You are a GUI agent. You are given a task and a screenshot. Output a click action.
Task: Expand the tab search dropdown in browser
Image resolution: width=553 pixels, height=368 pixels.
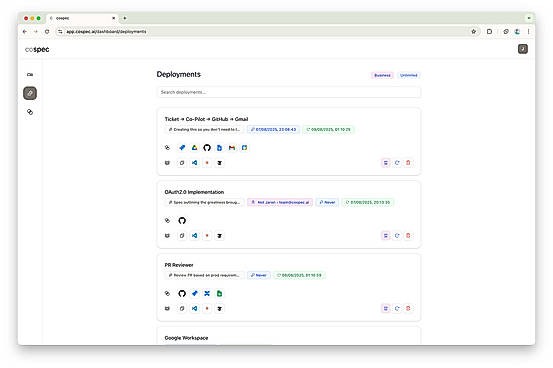tap(529, 18)
